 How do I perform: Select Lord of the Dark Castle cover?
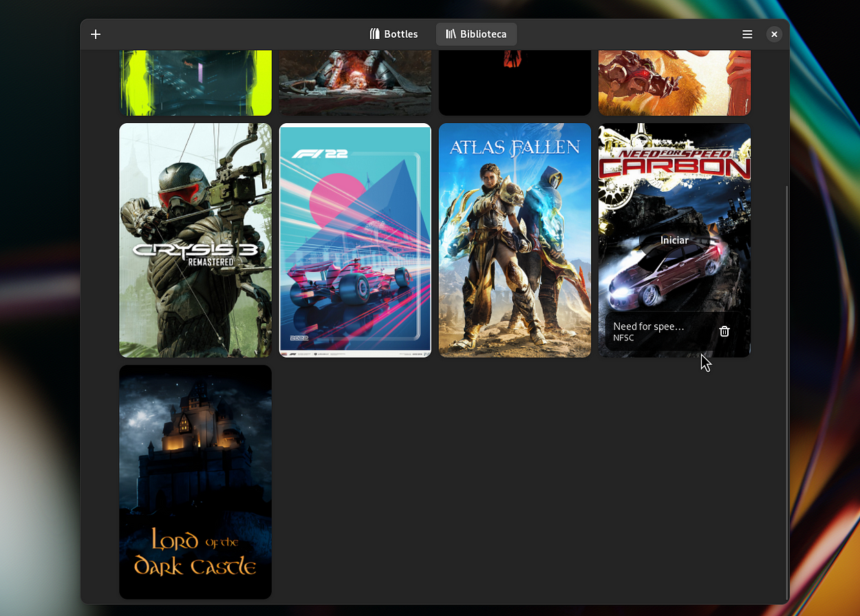pos(195,482)
